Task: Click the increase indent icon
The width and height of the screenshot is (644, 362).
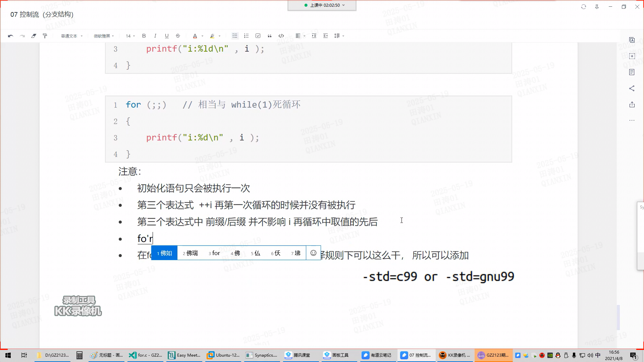Action: (x=314, y=36)
